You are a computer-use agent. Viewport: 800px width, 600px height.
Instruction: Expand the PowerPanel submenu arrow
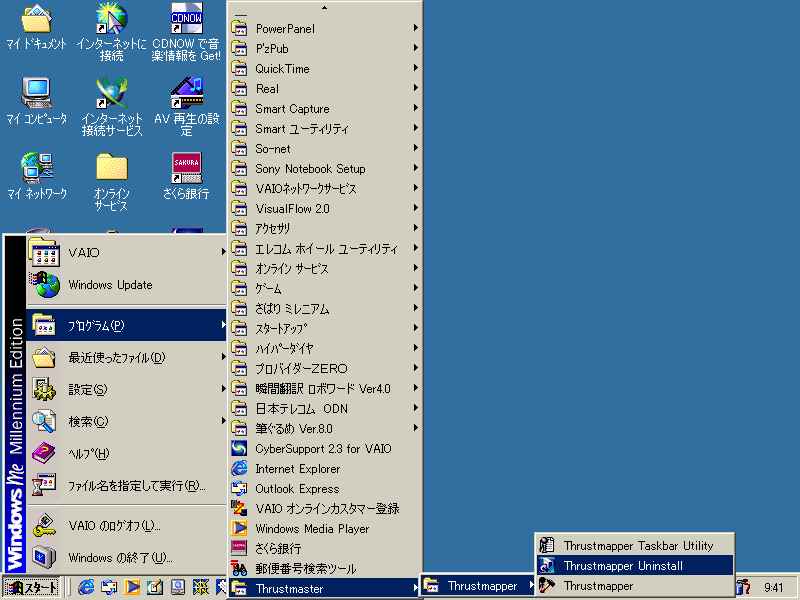tap(416, 28)
